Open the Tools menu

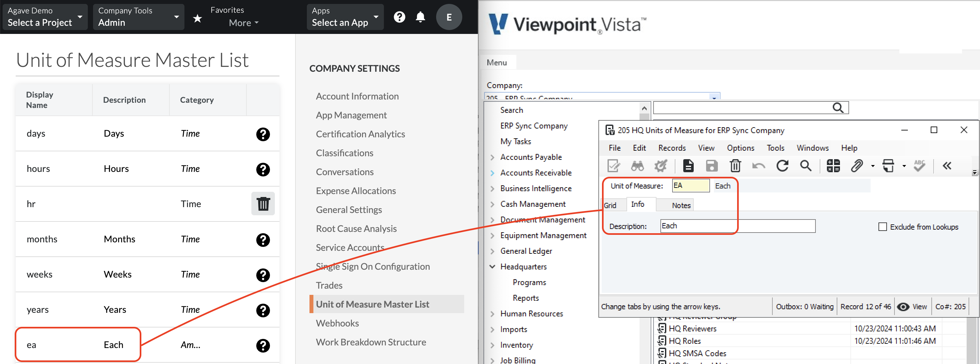point(775,148)
